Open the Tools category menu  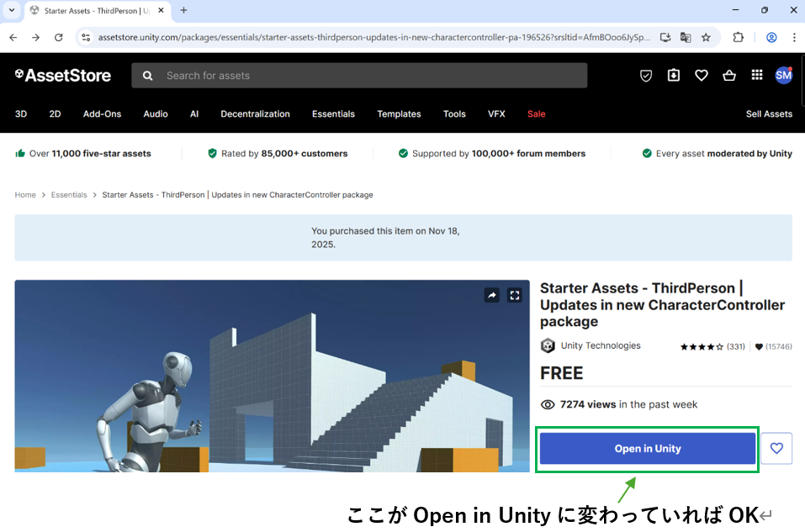[454, 114]
